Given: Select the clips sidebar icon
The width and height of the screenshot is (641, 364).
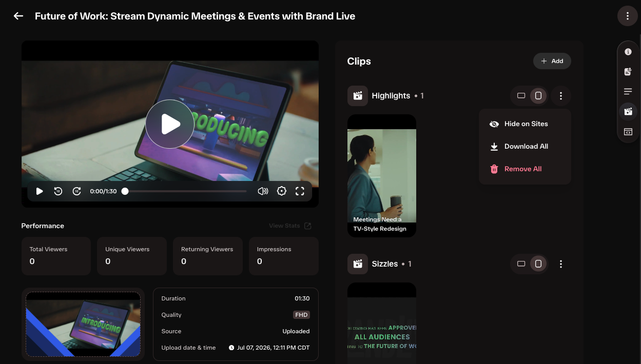Looking at the screenshot, I should pyautogui.click(x=628, y=112).
